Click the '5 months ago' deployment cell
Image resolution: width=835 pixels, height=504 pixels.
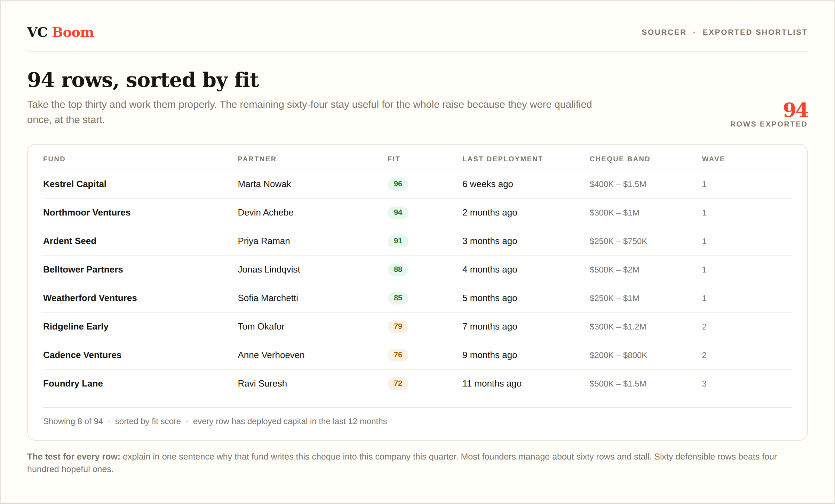click(x=490, y=298)
